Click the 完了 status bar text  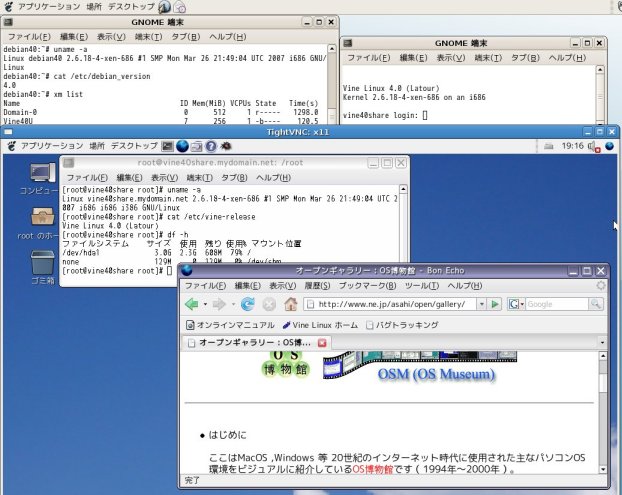192,480
